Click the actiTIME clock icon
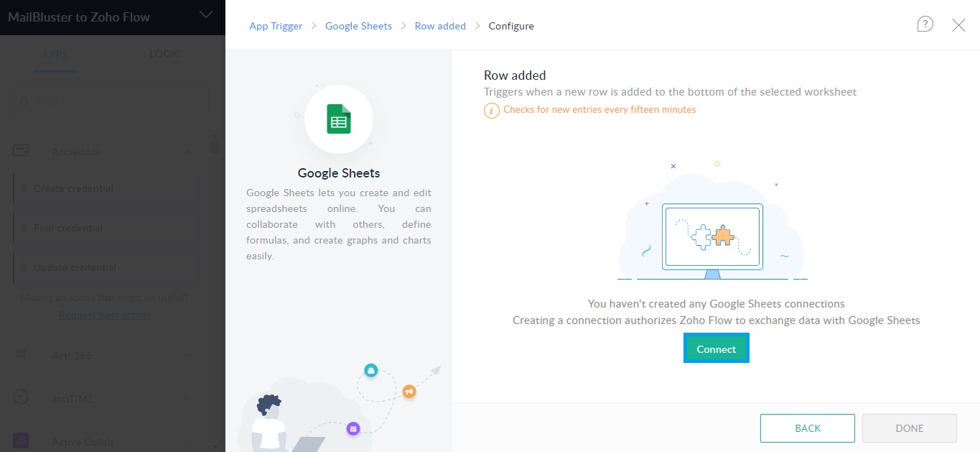The image size is (980, 452). click(19, 398)
